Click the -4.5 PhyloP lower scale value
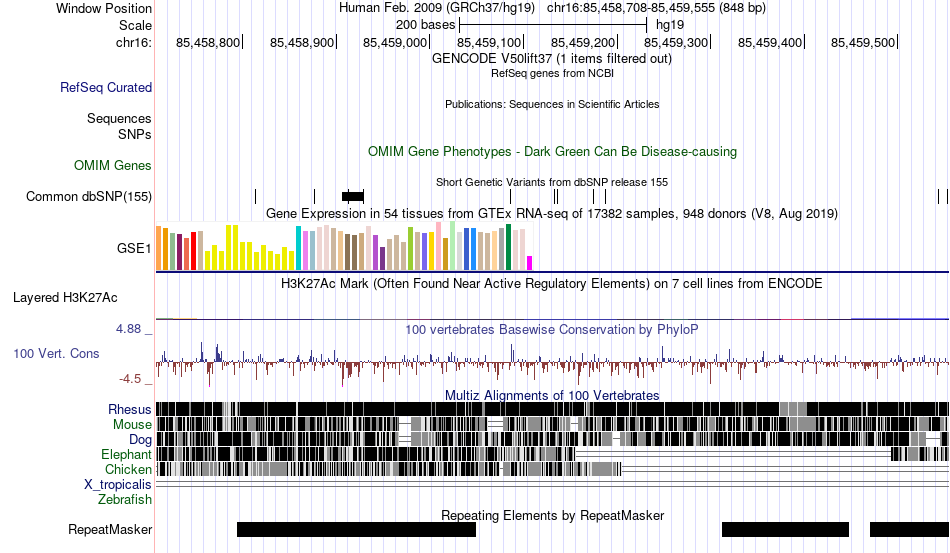 tap(130, 379)
